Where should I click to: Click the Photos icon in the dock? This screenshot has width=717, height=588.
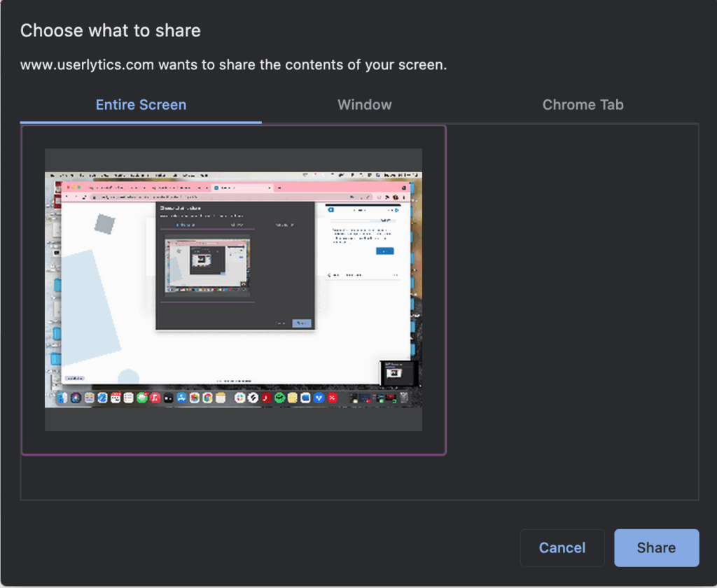[x=194, y=398]
